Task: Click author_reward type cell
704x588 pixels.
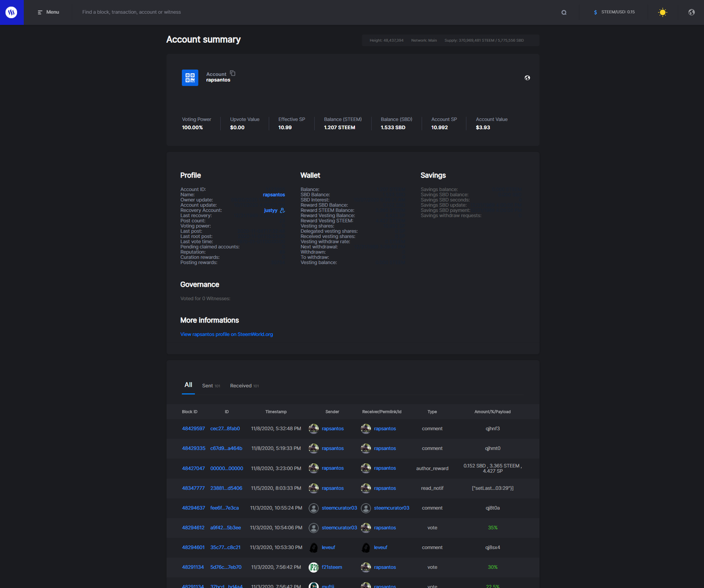Action: point(432,468)
